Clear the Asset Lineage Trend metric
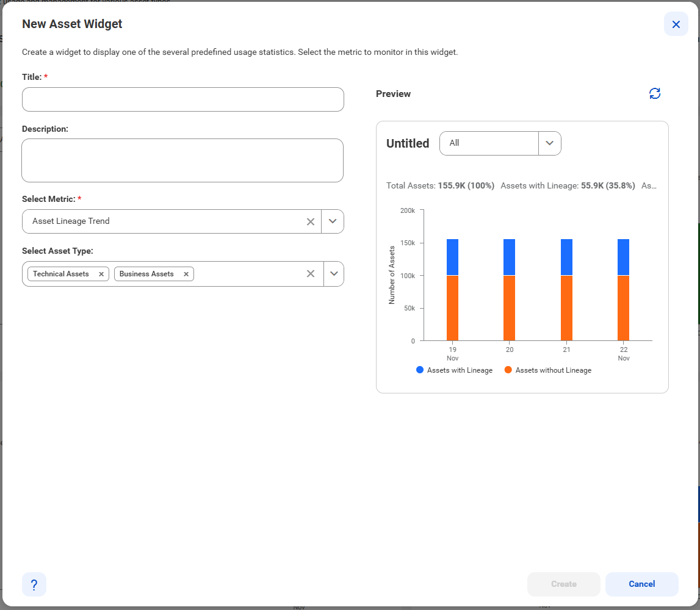 click(311, 221)
